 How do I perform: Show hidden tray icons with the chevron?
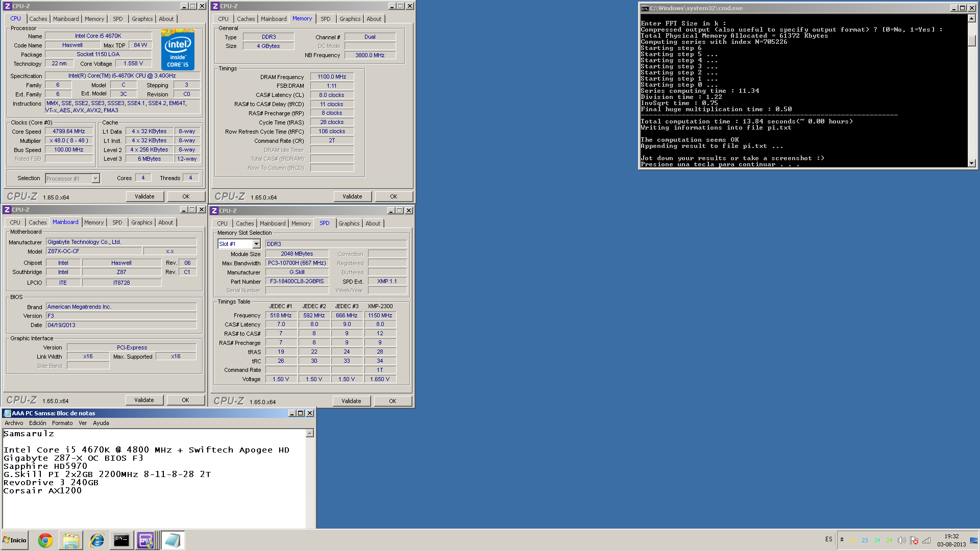(x=842, y=540)
